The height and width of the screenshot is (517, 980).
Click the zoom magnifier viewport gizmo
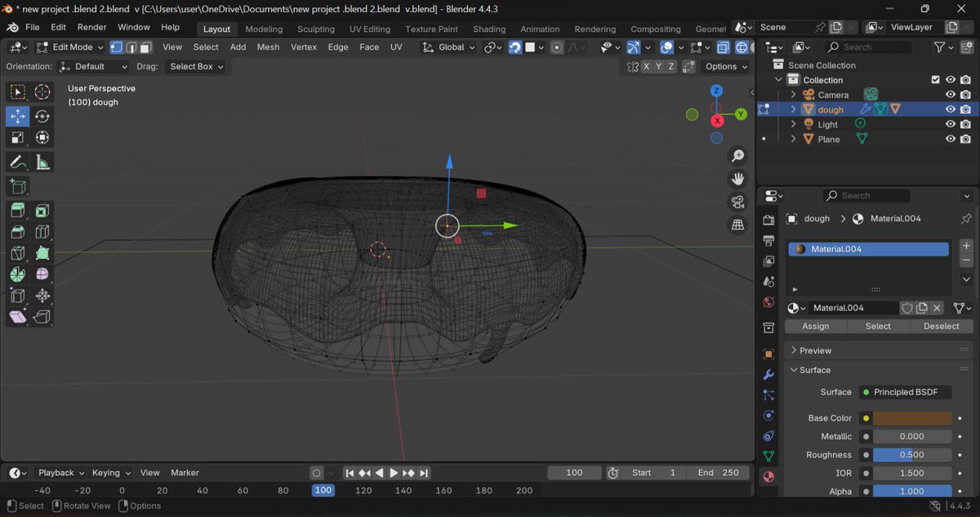[x=737, y=156]
